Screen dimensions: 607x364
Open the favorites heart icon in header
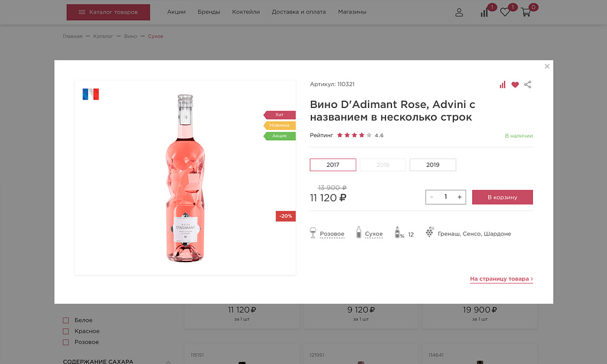click(x=504, y=12)
